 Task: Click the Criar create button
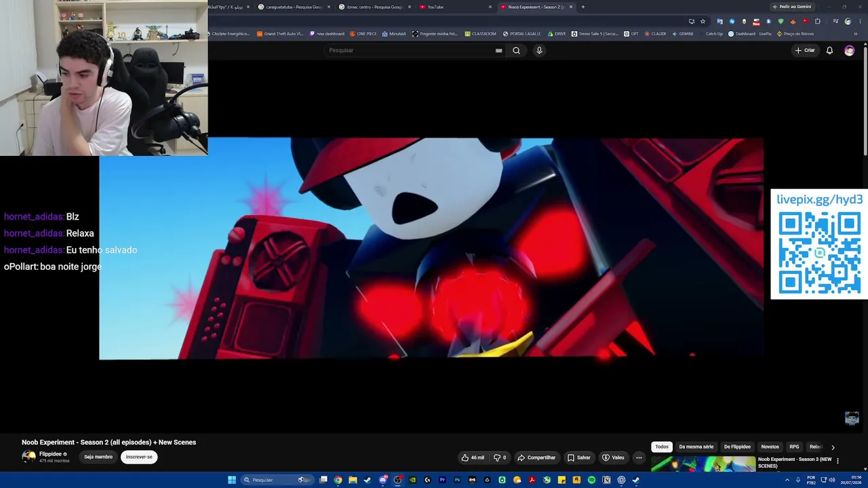coord(805,50)
